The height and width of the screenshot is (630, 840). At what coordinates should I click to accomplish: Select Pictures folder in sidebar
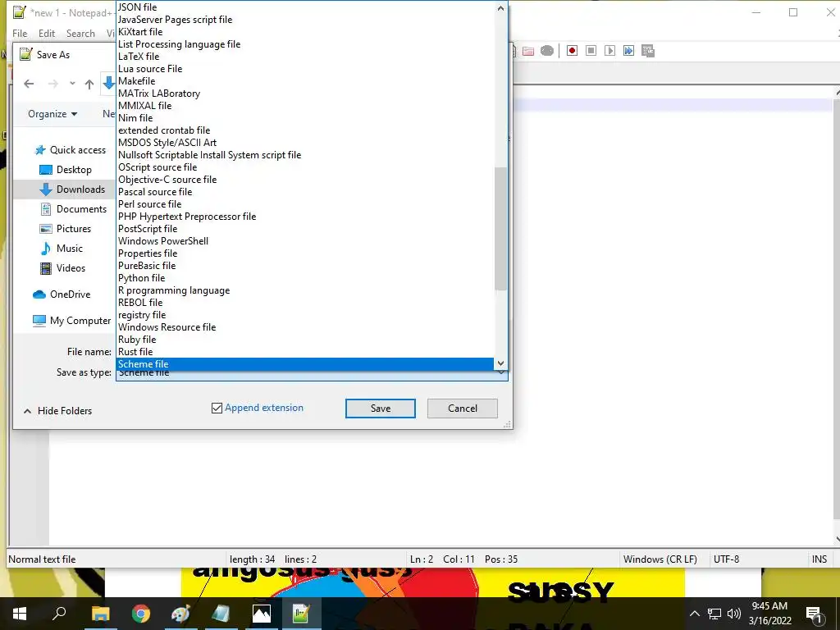pos(66,229)
